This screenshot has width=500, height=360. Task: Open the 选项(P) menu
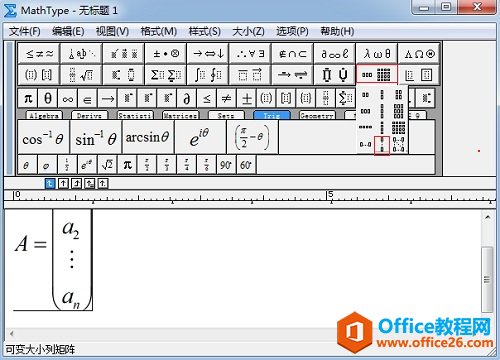click(x=292, y=31)
